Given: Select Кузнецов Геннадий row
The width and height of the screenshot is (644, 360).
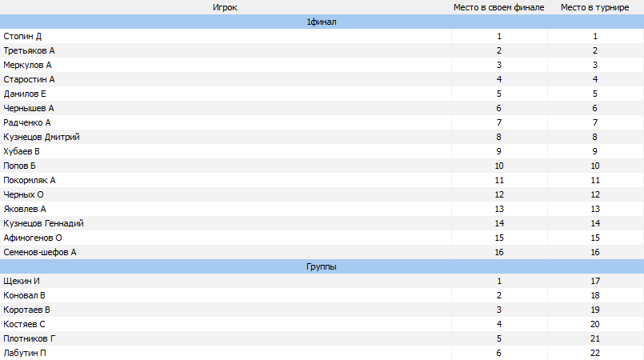Looking at the screenshot, I should 322,223.
